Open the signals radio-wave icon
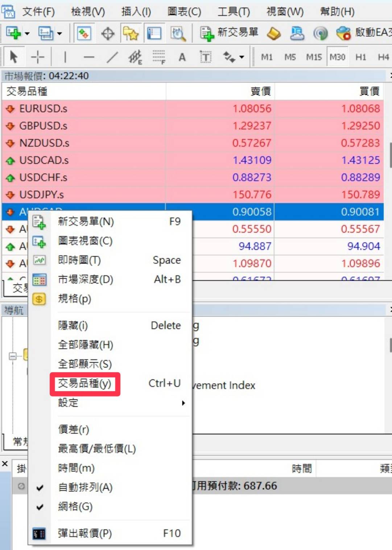Screen dimensions: 392x550 [x=321, y=33]
